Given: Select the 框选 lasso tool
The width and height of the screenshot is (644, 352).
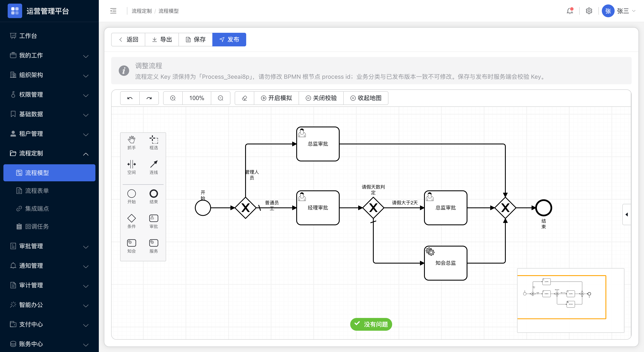Looking at the screenshot, I should tap(154, 143).
